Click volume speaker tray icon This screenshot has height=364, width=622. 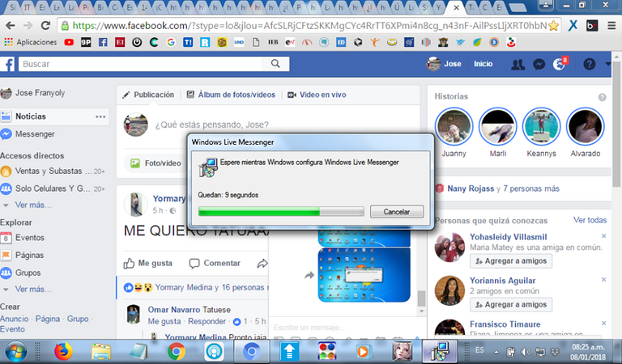[x=525, y=352]
